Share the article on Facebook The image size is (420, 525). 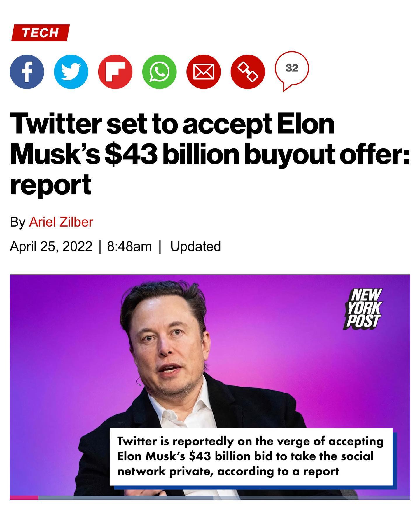(27, 72)
